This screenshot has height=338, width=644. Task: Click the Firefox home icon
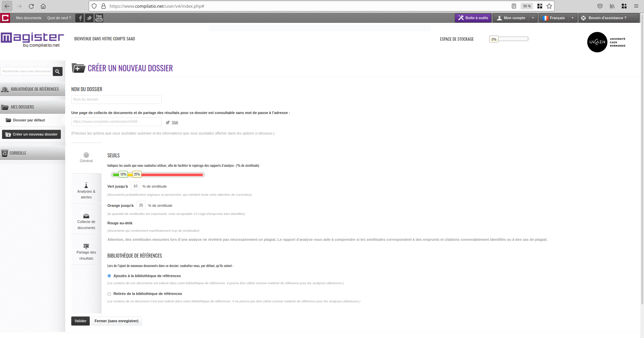click(x=43, y=6)
